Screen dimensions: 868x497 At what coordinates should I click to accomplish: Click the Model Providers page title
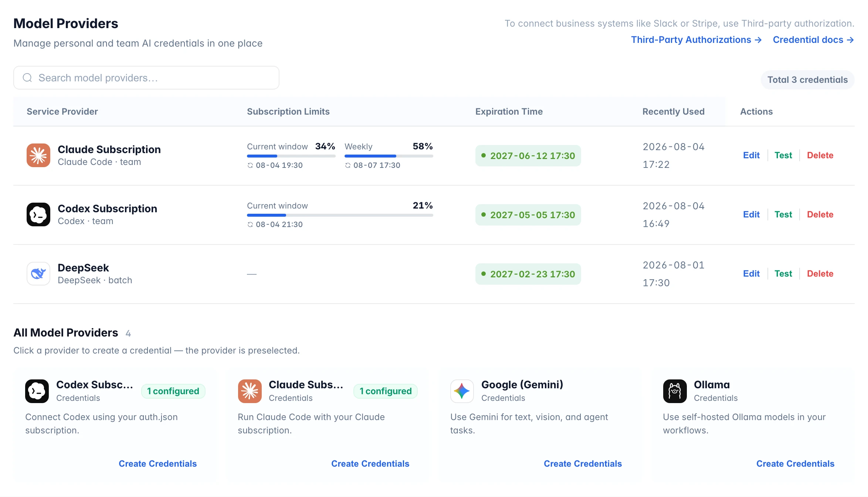coord(66,23)
